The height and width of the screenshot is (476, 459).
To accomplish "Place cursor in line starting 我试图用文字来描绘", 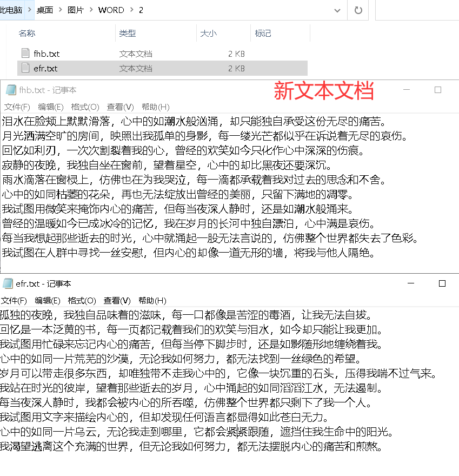I will pyautogui.click(x=165, y=417).
